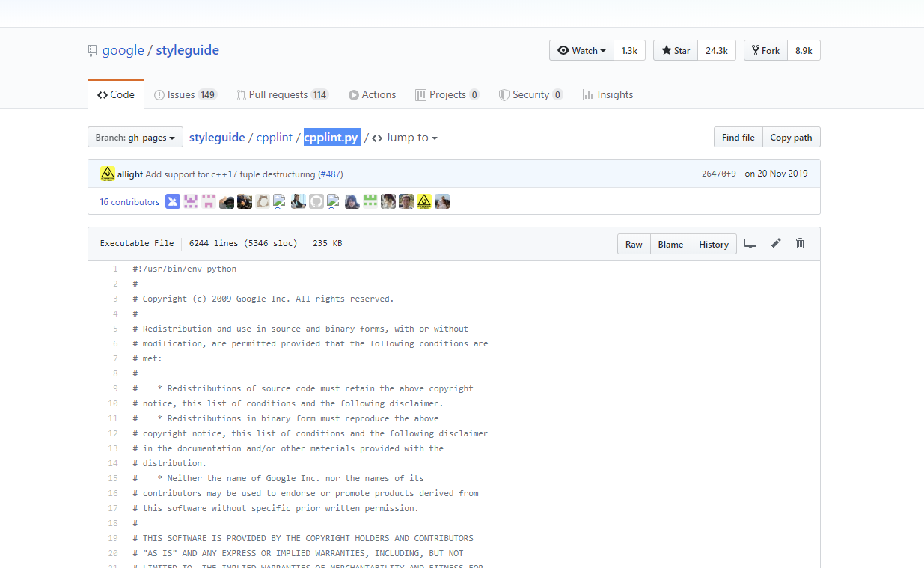The height and width of the screenshot is (568, 924).
Task: Expand the Jump to symbol dropdown
Action: click(405, 138)
